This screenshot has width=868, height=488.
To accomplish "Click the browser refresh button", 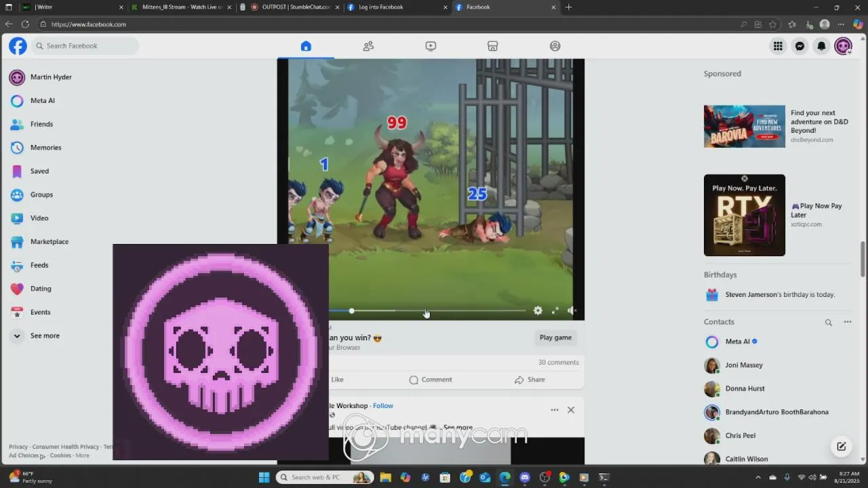I will 25,24.
